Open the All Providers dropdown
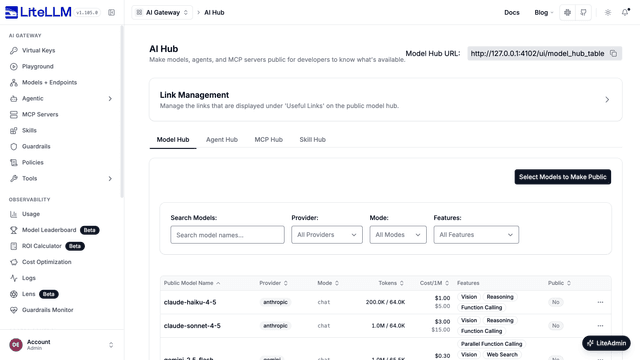The height and width of the screenshot is (360, 640). coord(327,235)
